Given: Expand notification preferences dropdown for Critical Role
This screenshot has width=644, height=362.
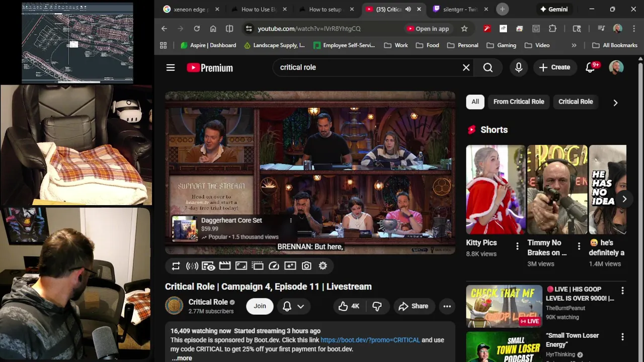Looking at the screenshot, I should [x=300, y=306].
